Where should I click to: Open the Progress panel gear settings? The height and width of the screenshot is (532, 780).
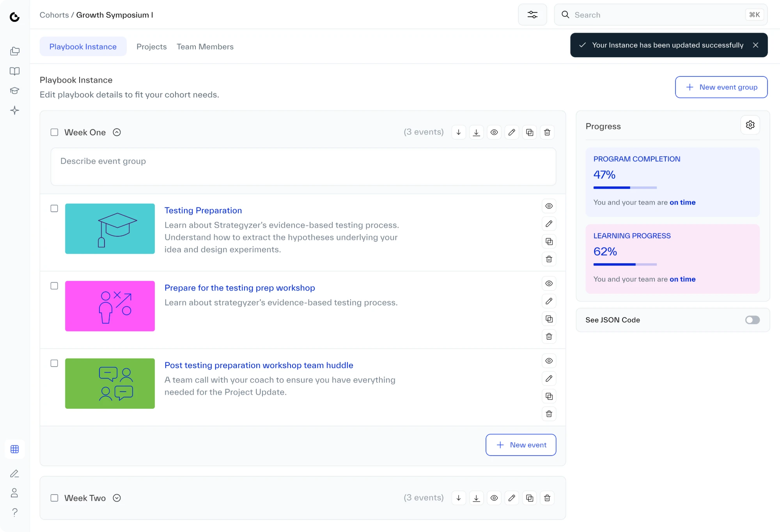coord(750,125)
